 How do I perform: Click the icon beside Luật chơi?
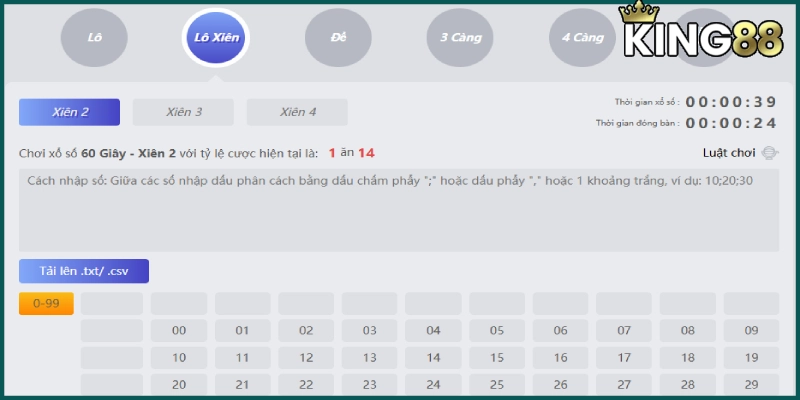tap(770, 153)
